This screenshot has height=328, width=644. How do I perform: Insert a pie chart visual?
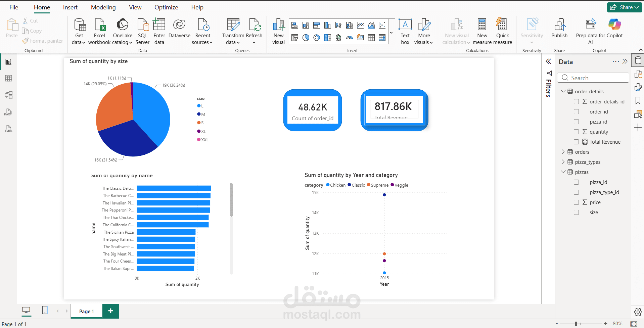click(306, 38)
